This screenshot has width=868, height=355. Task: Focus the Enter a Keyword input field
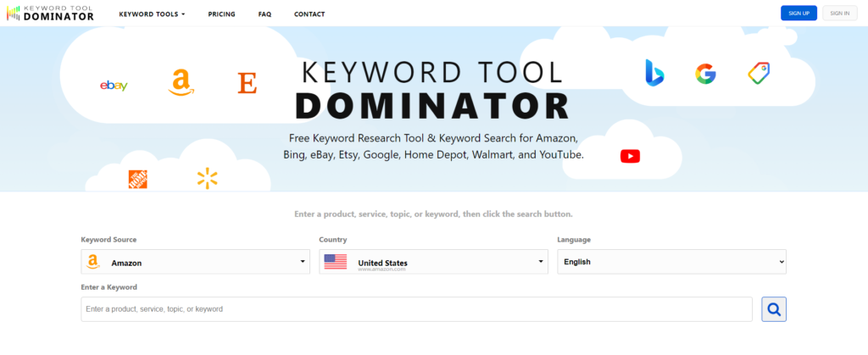[416, 309]
